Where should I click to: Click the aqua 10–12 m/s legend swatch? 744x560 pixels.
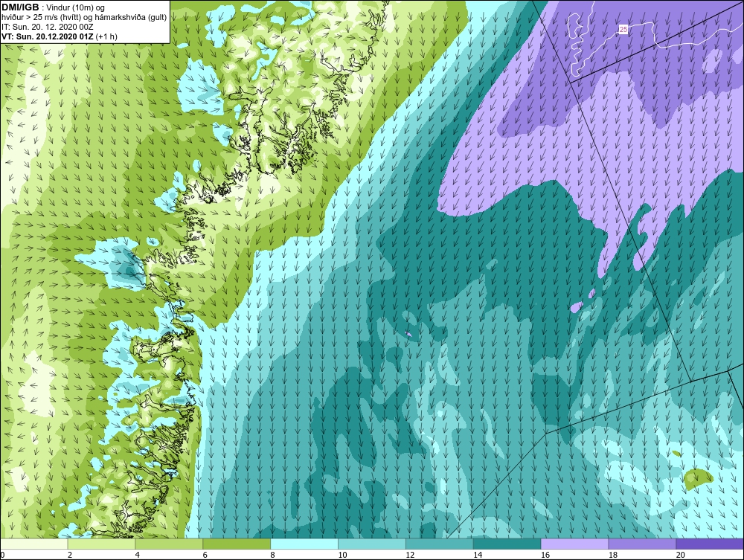point(371,544)
